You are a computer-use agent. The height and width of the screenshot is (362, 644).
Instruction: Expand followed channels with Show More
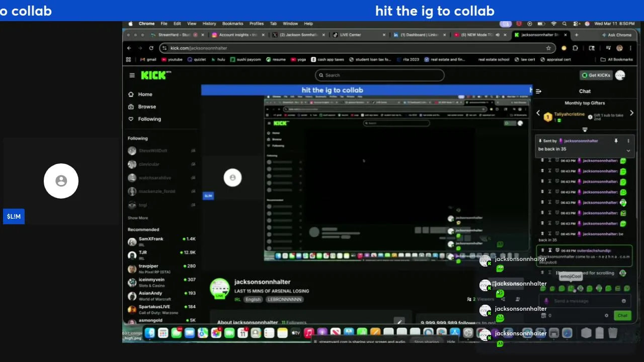[138, 218]
